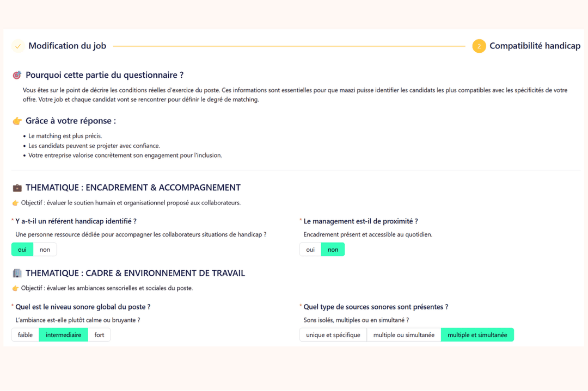Click the checkmark icon beside Modification du job
This screenshot has height=391, width=588.
18,46
